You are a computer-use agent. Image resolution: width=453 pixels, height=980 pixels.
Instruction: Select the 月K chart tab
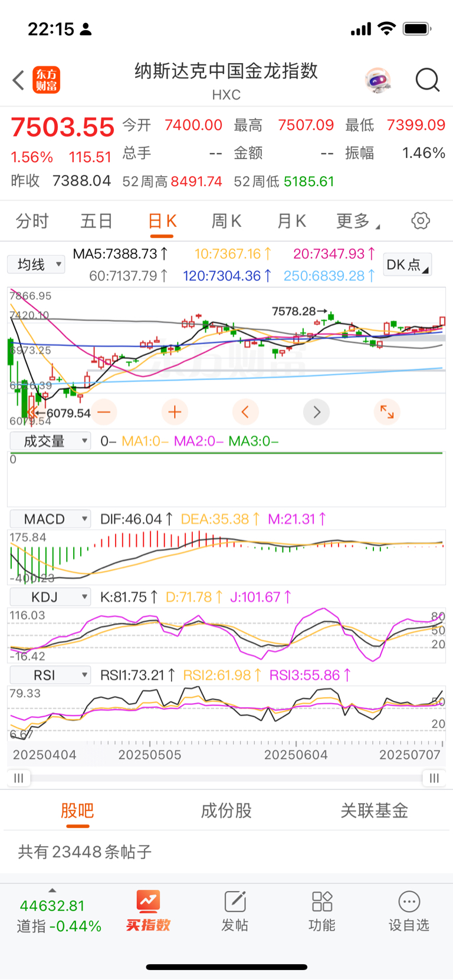click(x=291, y=221)
